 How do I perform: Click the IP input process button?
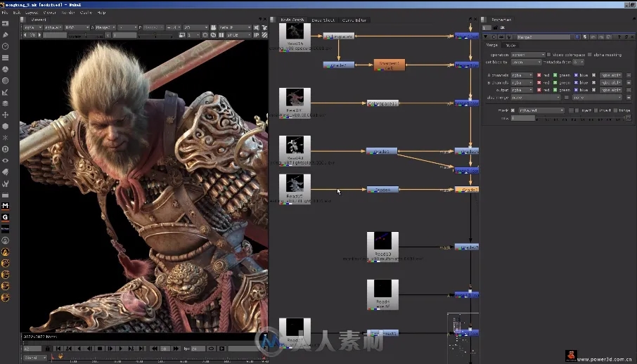[256, 35]
